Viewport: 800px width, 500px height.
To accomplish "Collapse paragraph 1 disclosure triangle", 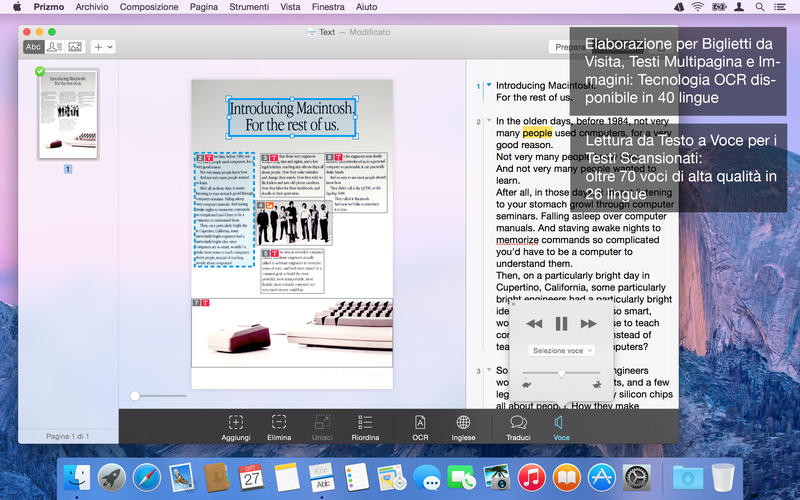I will pos(489,85).
